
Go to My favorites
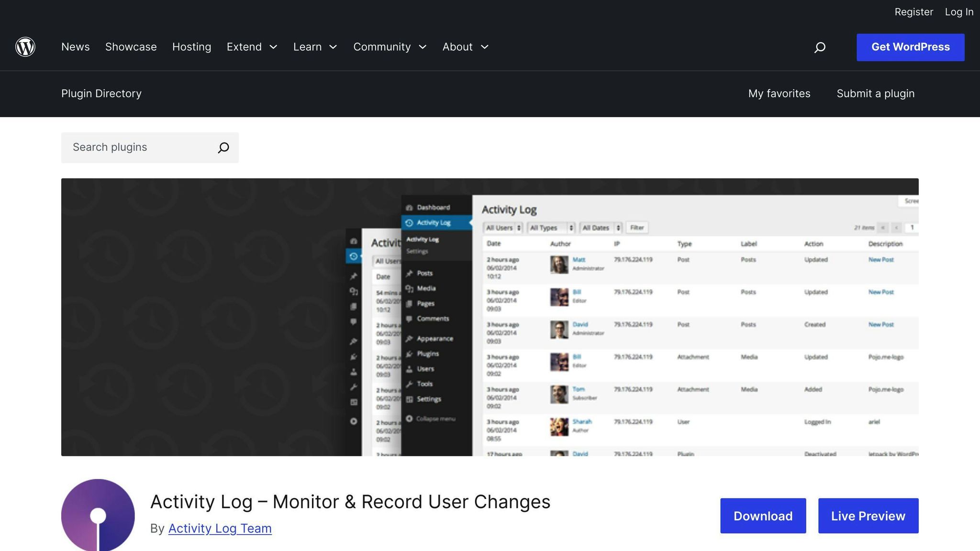tap(780, 94)
